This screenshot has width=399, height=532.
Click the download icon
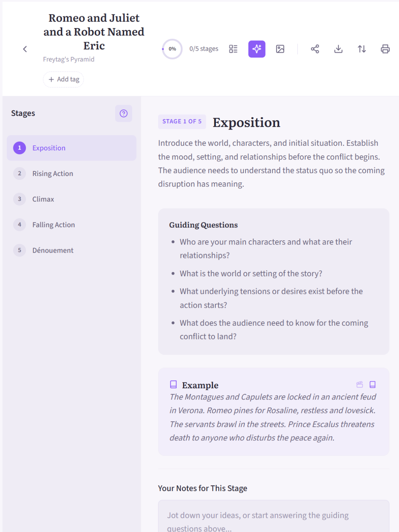(x=338, y=49)
